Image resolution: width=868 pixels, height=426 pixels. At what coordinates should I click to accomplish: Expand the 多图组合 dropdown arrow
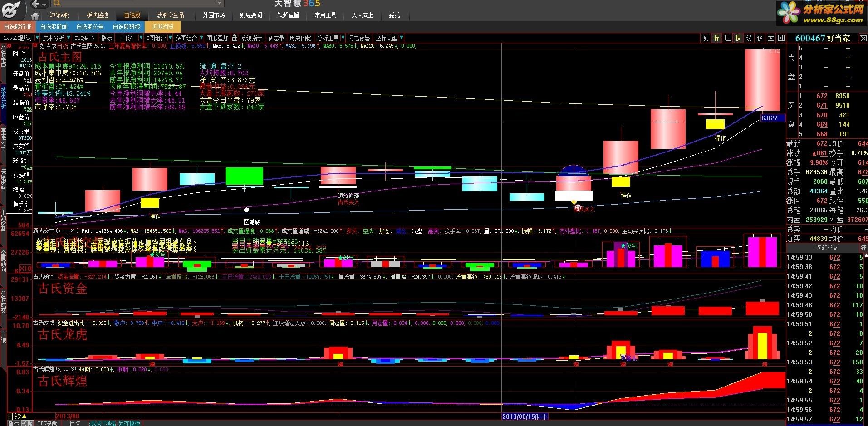tap(201, 38)
